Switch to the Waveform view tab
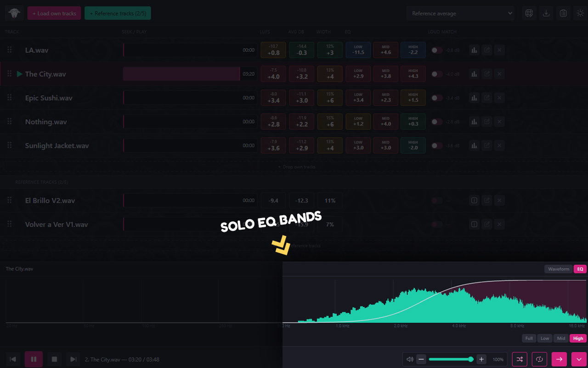 click(x=559, y=269)
